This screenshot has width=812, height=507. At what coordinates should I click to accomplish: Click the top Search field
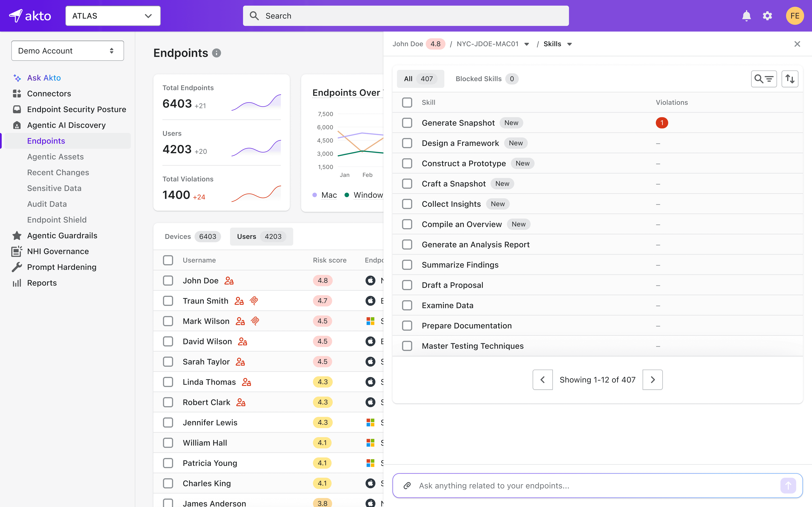click(x=406, y=16)
